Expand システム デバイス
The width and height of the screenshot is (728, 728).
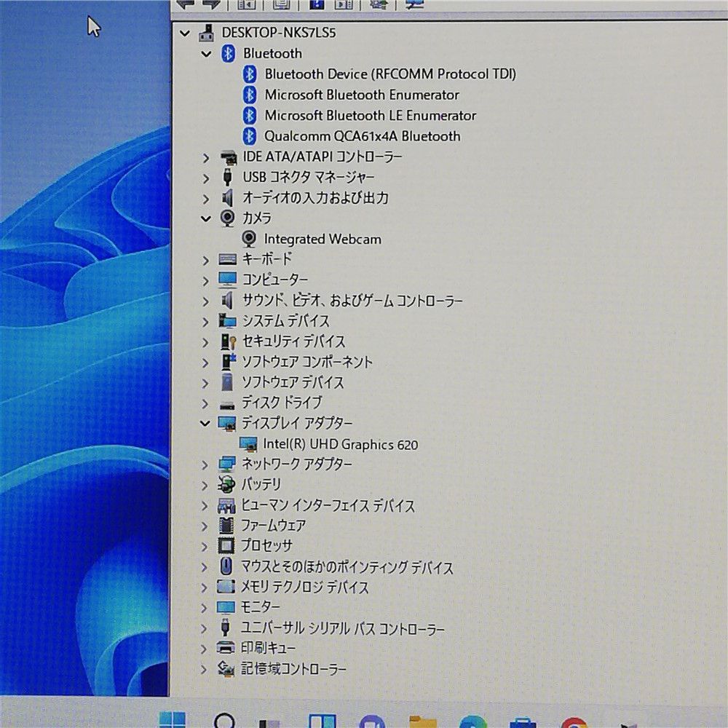[206, 323]
